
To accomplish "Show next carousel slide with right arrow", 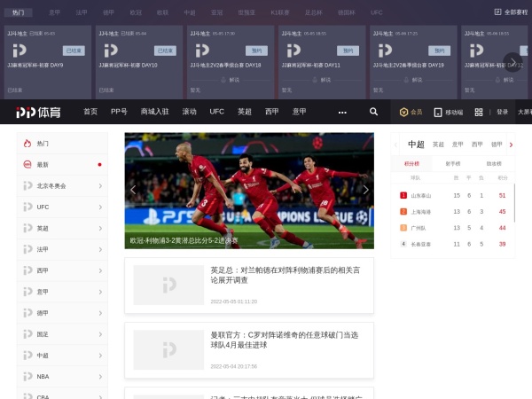I will pyautogui.click(x=364, y=189).
